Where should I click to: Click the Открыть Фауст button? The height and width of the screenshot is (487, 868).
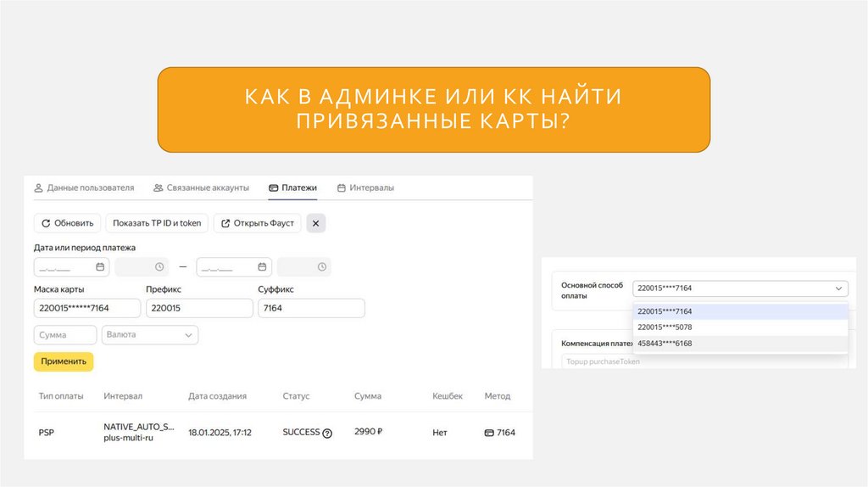click(258, 223)
